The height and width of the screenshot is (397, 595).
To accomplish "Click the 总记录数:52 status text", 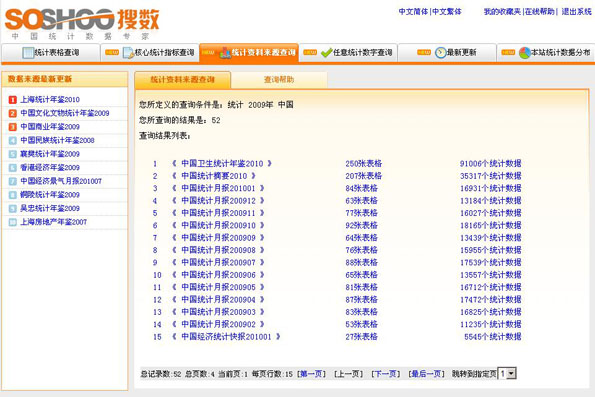I will 161,374.
